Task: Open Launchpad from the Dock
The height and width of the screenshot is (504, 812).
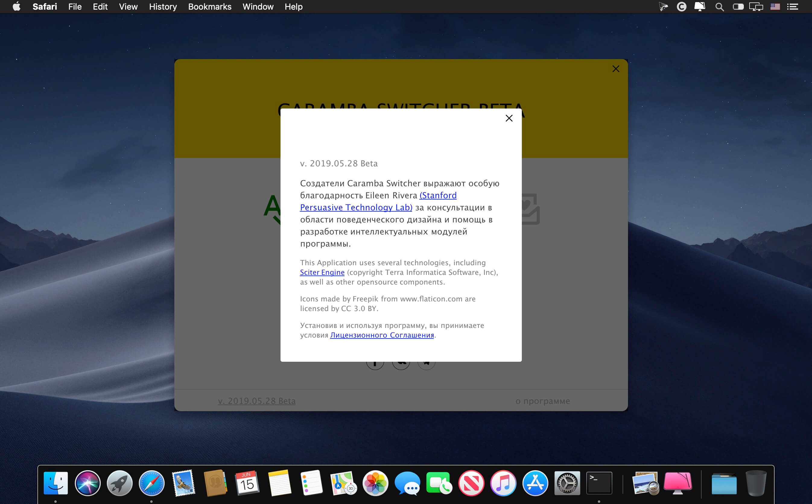Action: [119, 483]
